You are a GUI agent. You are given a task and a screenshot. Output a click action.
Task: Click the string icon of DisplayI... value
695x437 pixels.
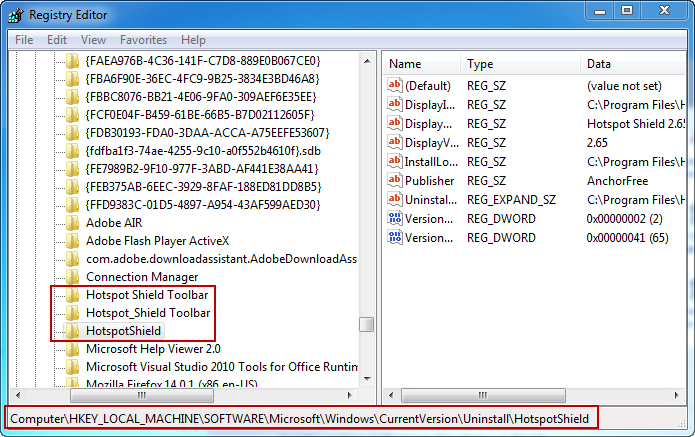click(394, 104)
